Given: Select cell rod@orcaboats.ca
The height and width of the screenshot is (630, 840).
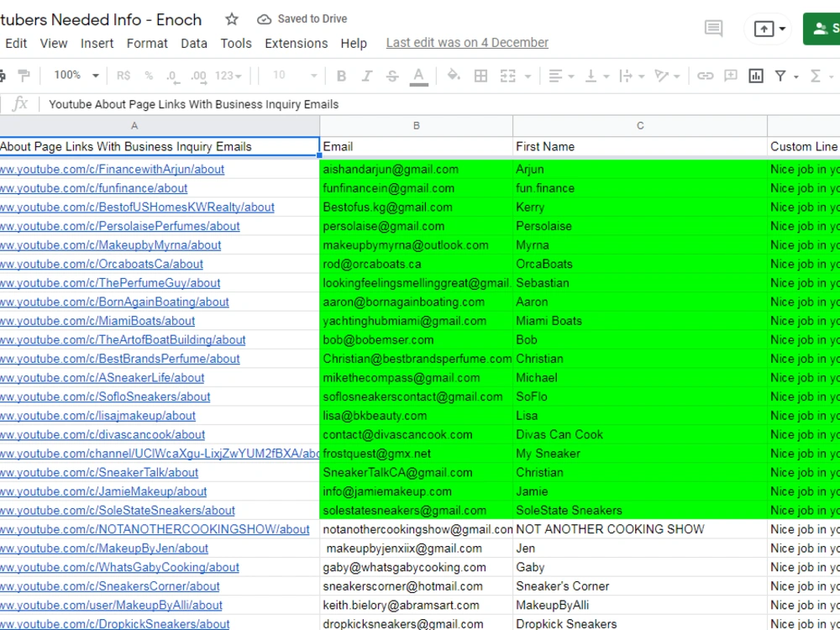Looking at the screenshot, I should pyautogui.click(x=417, y=264).
